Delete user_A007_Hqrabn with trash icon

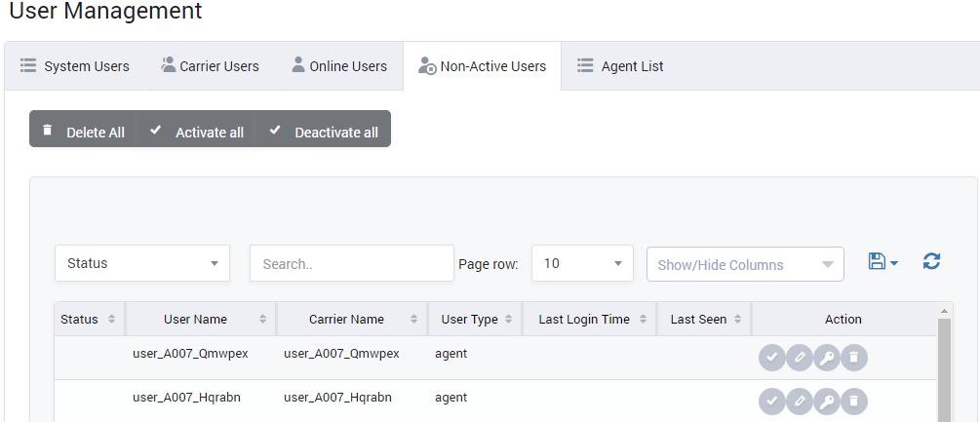pos(853,401)
